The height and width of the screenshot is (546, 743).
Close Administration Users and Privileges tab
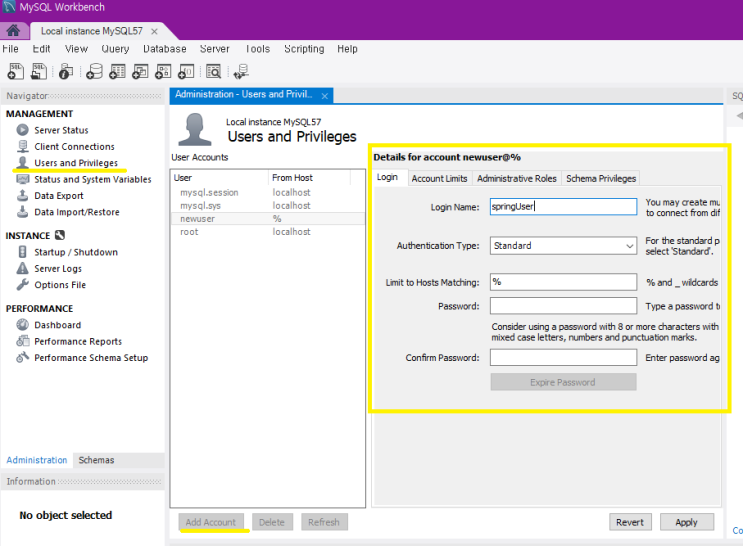click(325, 96)
